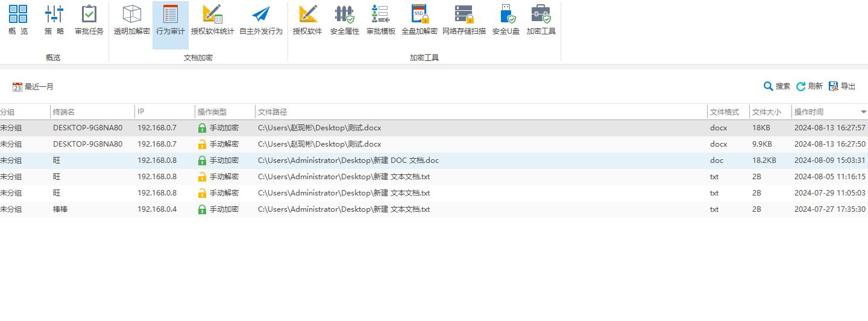Viewport: 868px width, 321px height.
Task: Select 透明加解密 transparent encryption tool
Action: [x=131, y=19]
